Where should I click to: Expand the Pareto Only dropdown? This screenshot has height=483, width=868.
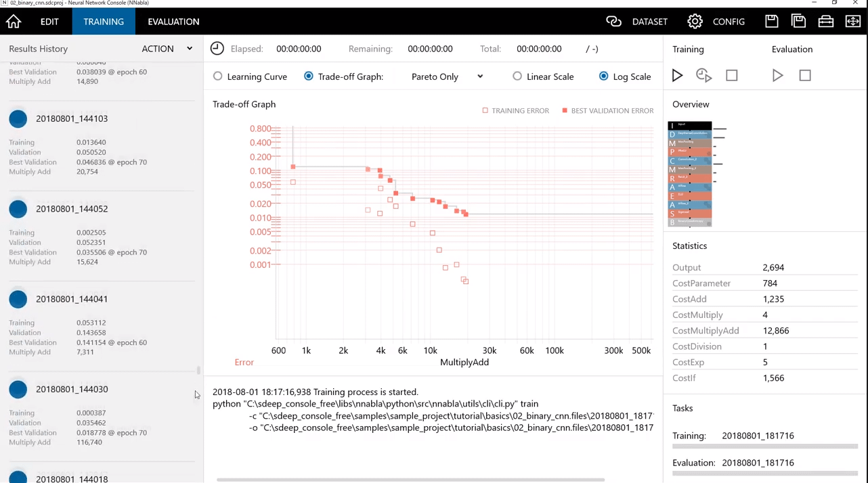447,76
